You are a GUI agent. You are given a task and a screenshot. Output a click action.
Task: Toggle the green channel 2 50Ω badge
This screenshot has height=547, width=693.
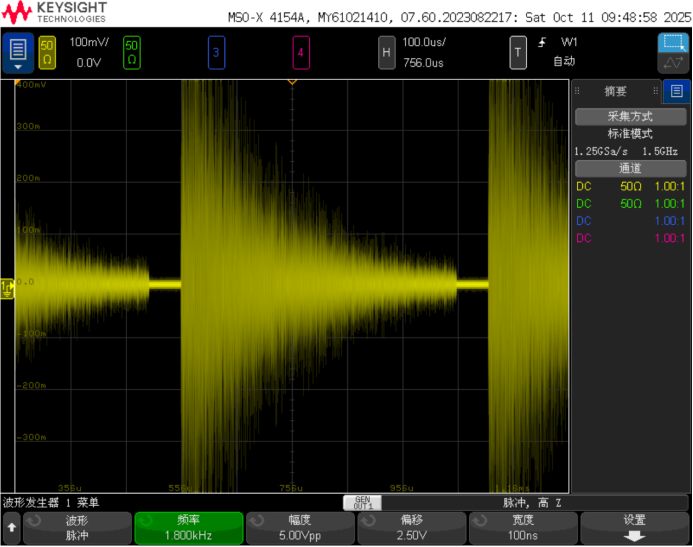(x=131, y=52)
